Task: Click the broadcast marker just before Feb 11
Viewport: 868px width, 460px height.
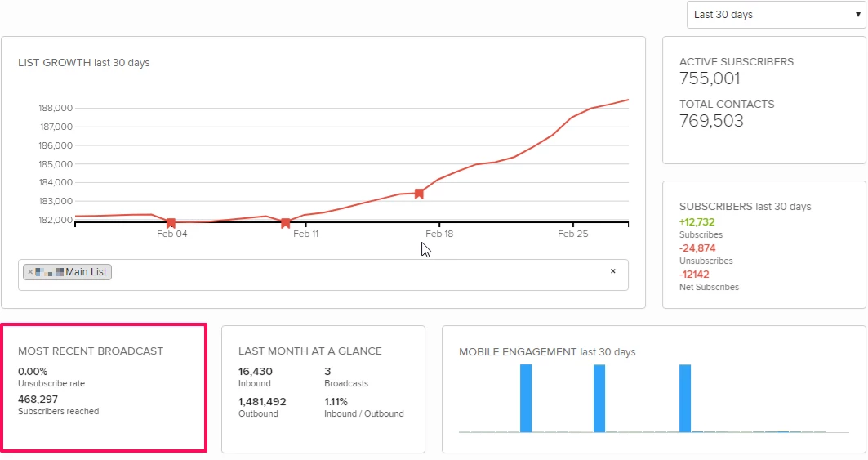Action: (286, 223)
